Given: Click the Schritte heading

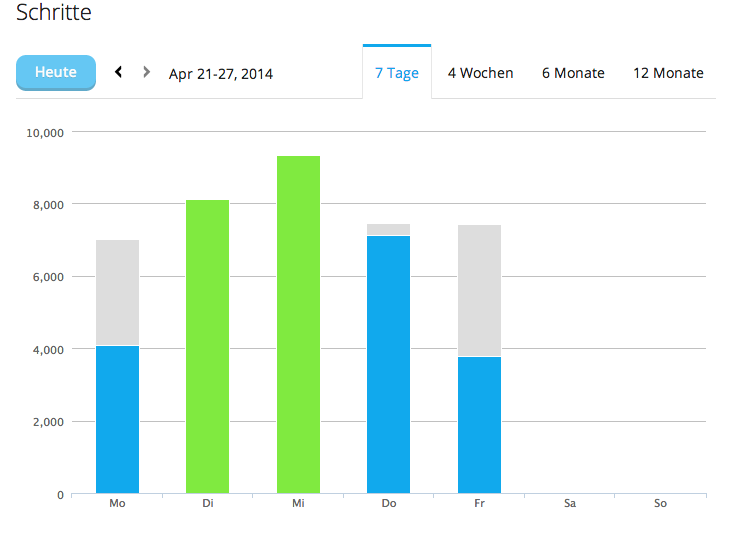Looking at the screenshot, I should [54, 14].
